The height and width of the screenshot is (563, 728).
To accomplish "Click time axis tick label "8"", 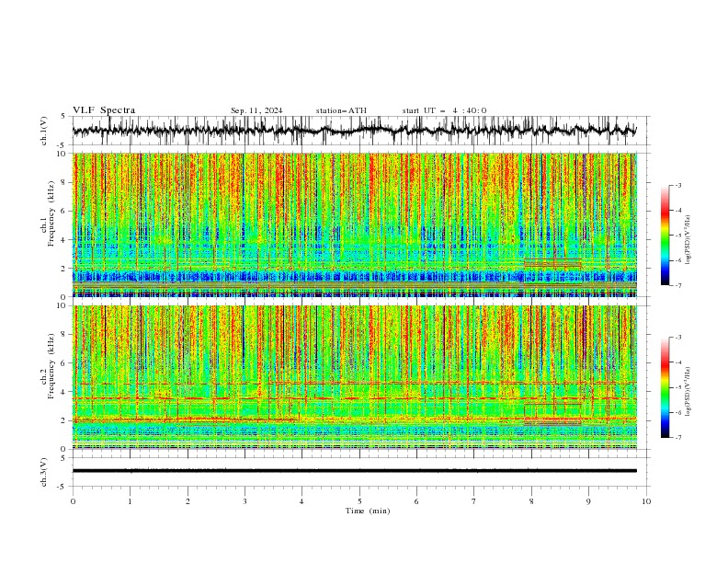I will point(531,501).
